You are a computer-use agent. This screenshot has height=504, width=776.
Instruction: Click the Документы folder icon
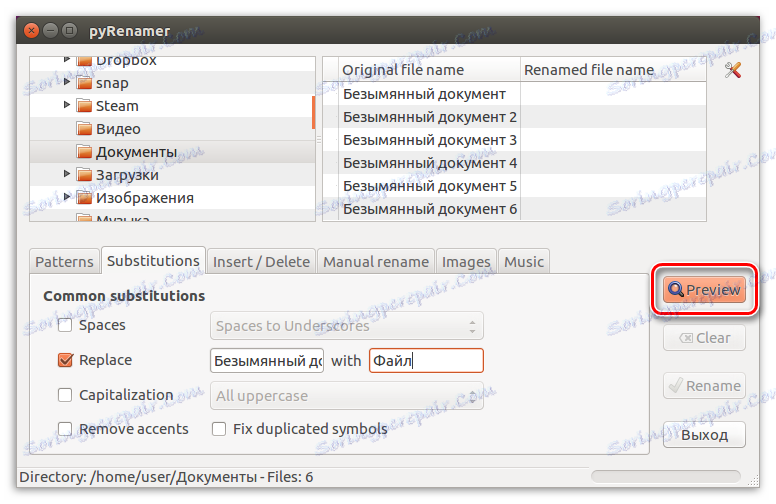click(x=84, y=152)
